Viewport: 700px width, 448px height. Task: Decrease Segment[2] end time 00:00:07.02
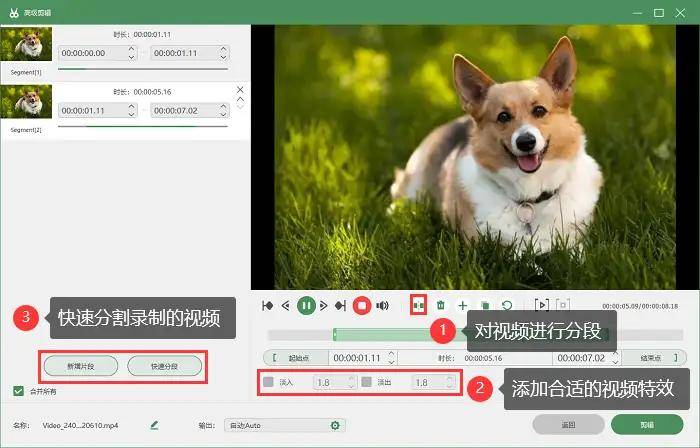pos(223,114)
